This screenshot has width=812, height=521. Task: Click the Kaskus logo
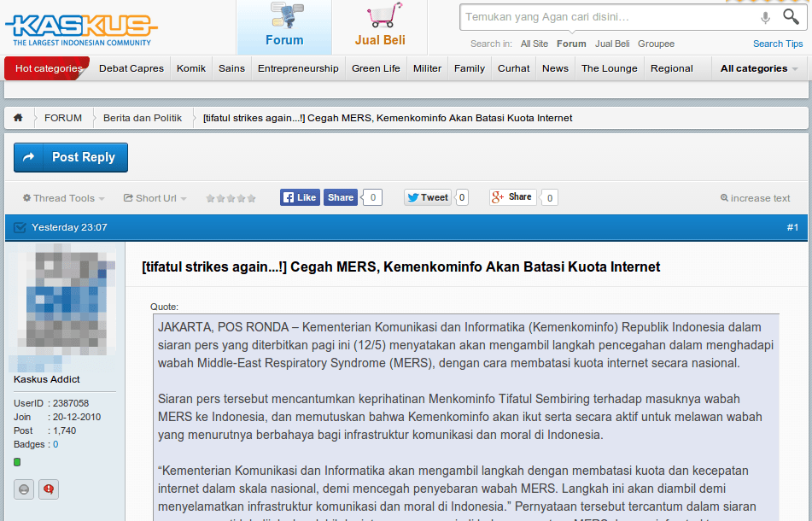pyautogui.click(x=81, y=30)
